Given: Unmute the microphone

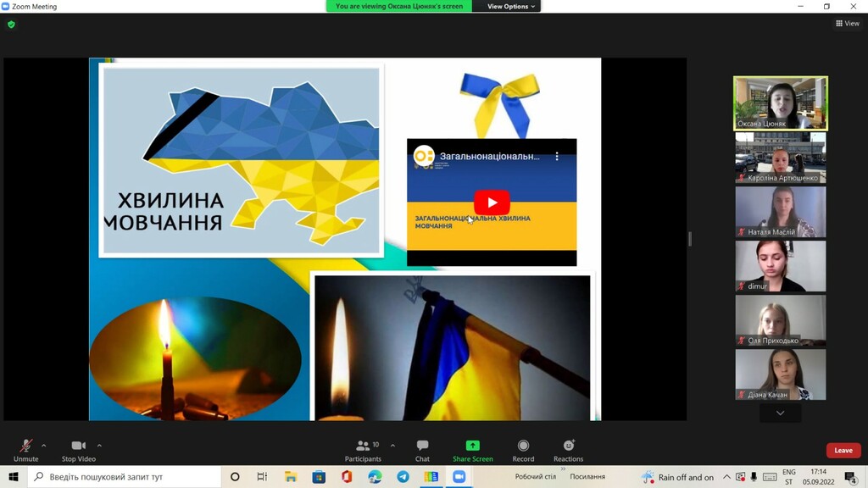Looking at the screenshot, I should [25, 447].
